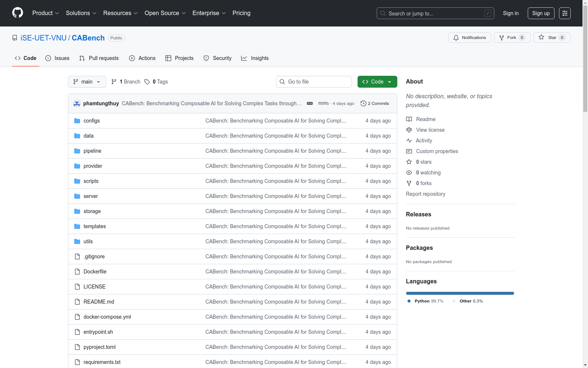Switch to the Insights tab
The width and height of the screenshot is (588, 368).
point(255,58)
